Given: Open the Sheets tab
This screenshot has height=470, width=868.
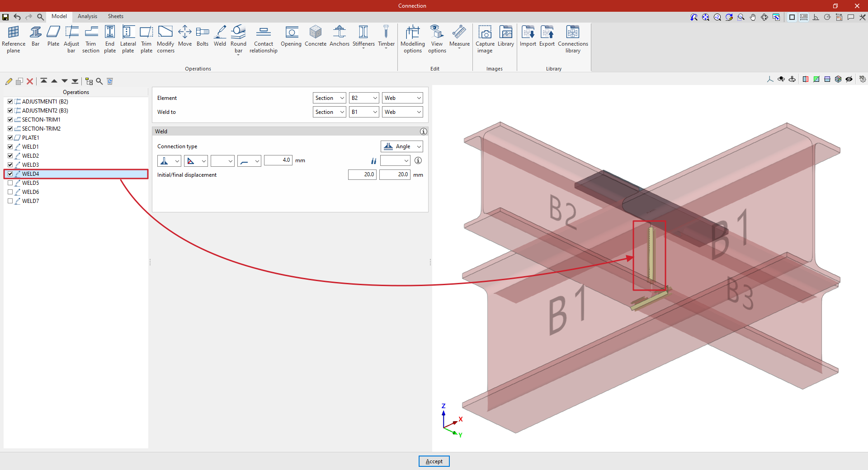Looking at the screenshot, I should 115,16.
